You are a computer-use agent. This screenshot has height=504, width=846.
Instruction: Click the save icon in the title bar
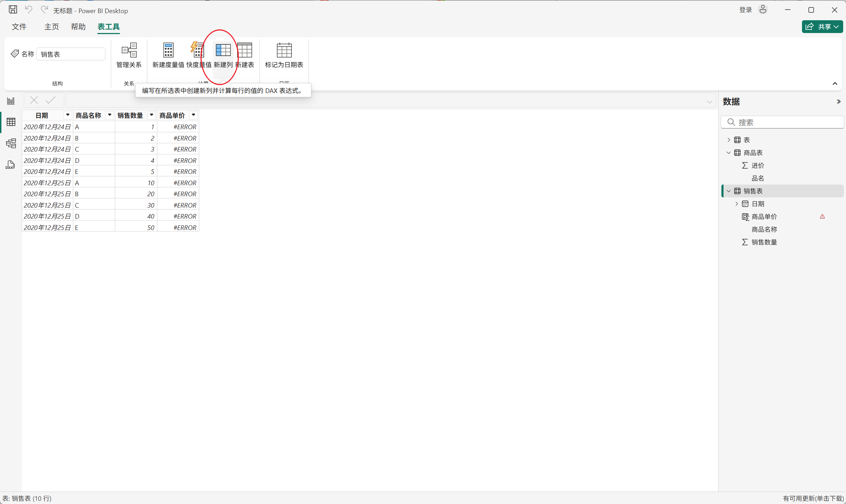pos(13,10)
